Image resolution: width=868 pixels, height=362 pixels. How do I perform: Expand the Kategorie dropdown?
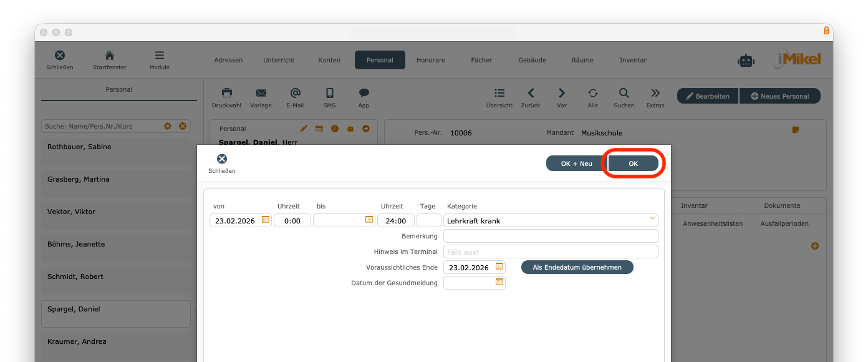(x=652, y=218)
